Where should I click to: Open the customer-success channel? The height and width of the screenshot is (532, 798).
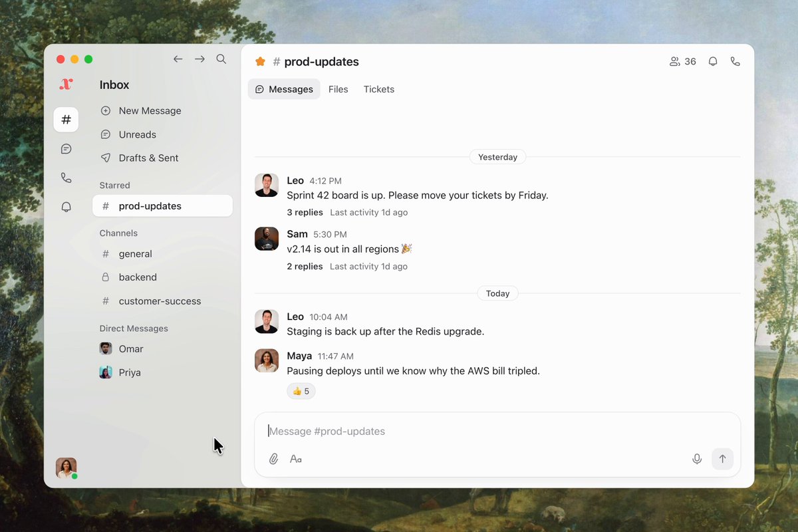click(162, 301)
